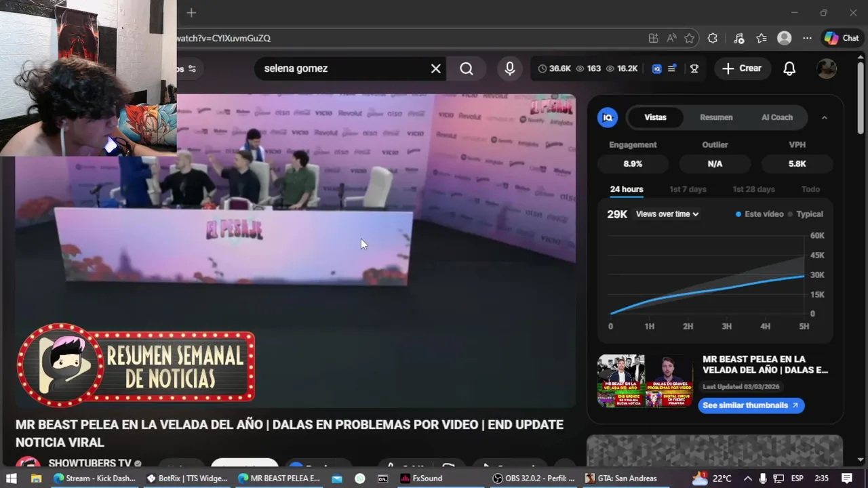Open the YouTube account avatar menu
The image size is (868, 488).
827,68
